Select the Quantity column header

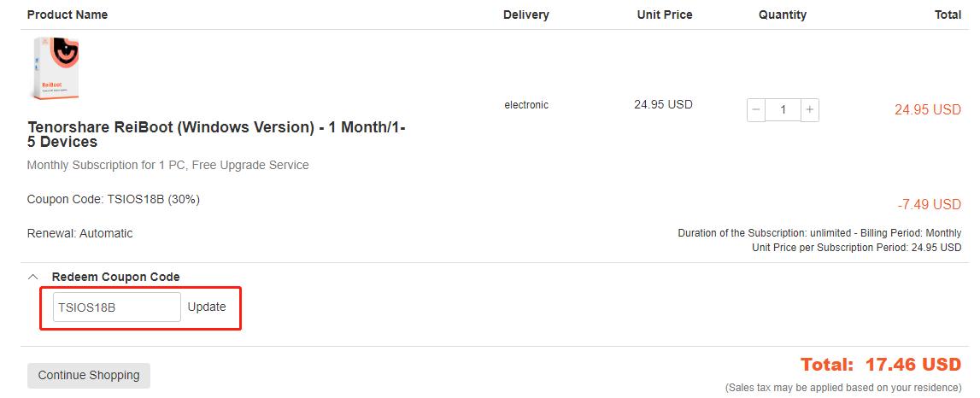pyautogui.click(x=783, y=15)
